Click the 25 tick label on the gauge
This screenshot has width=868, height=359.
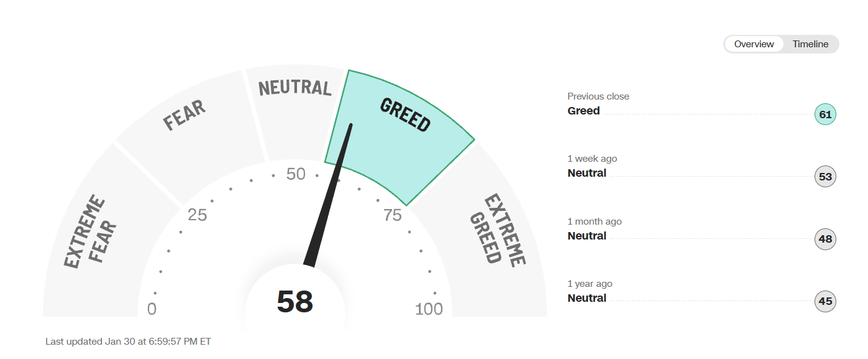(x=197, y=215)
